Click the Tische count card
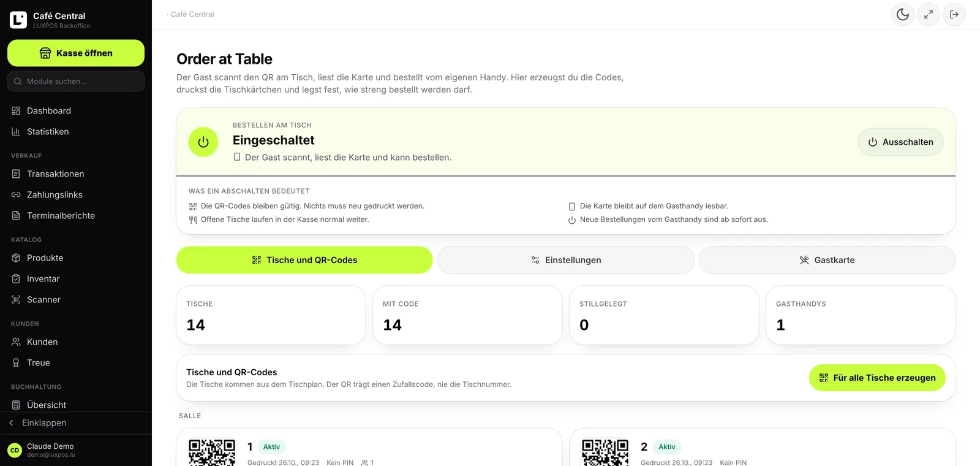This screenshot has width=980, height=466. (x=271, y=315)
